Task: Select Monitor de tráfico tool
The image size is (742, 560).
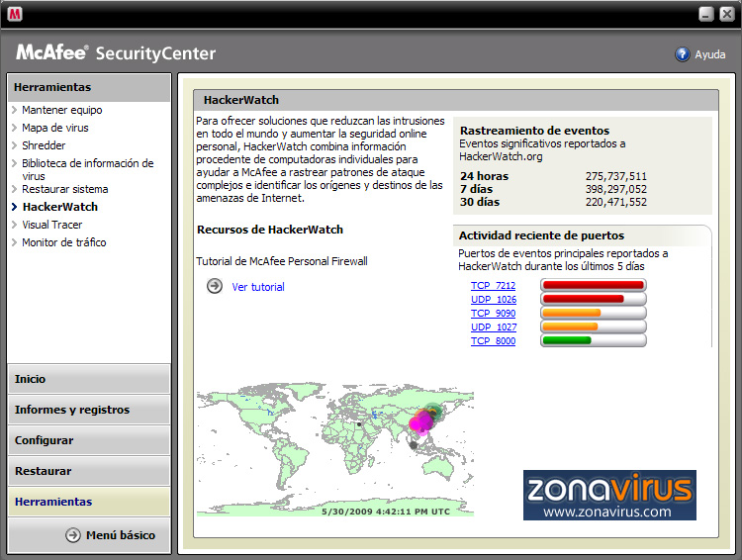Action: tap(63, 242)
